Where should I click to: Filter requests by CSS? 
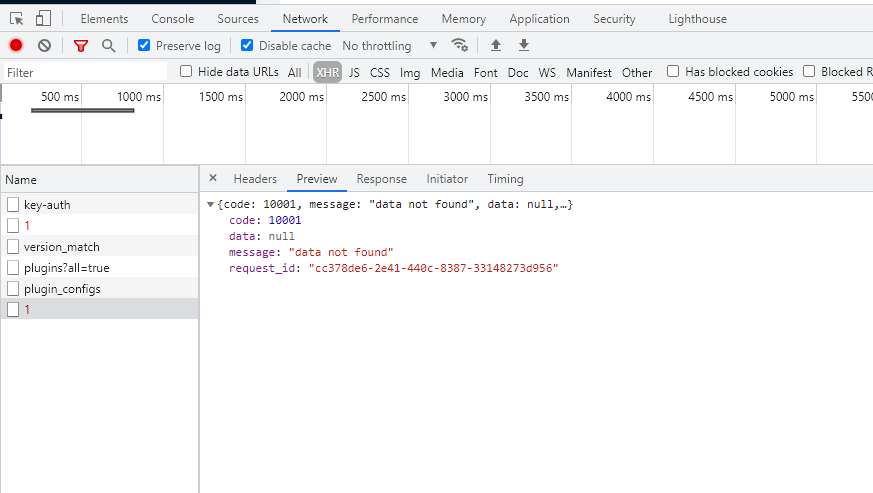coord(380,72)
